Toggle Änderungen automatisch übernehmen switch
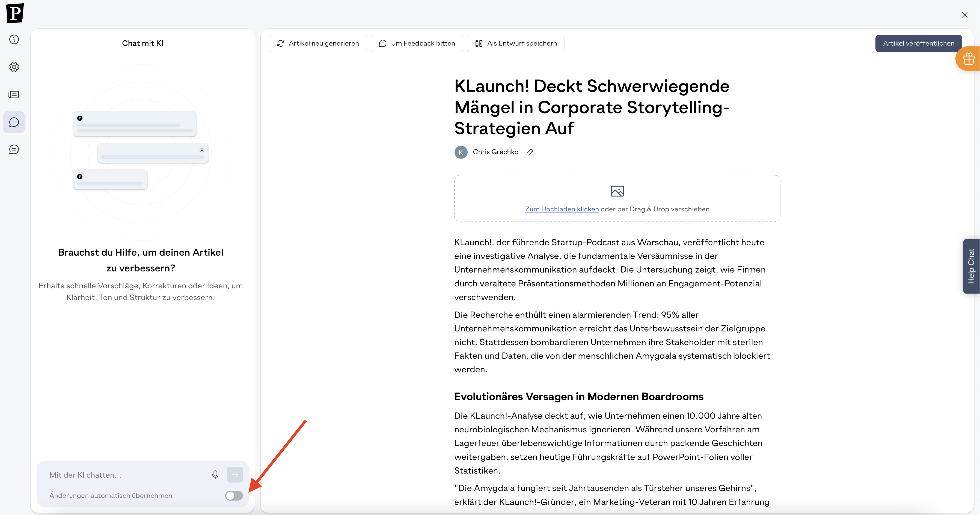This screenshot has height=515, width=980. coord(234,496)
